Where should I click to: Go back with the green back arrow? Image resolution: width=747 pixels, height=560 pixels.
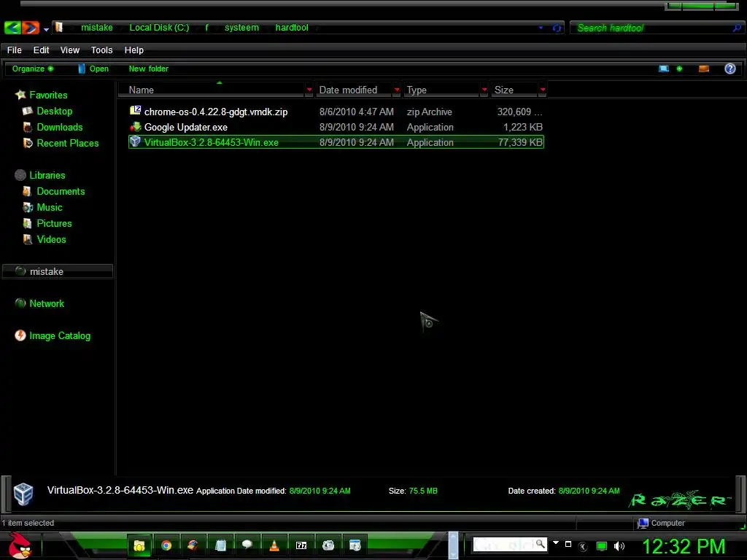click(12, 28)
